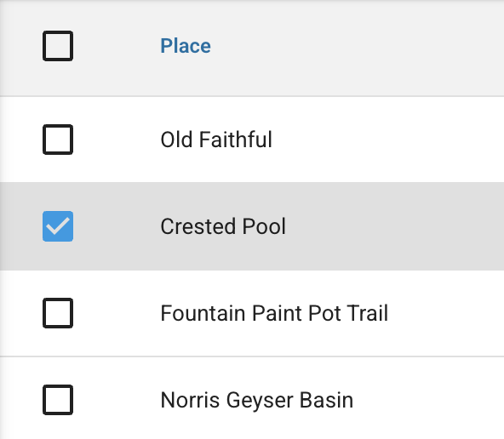Open the Norris Geyser Basin entry
Screen dimensions: 504x439
[257, 401]
